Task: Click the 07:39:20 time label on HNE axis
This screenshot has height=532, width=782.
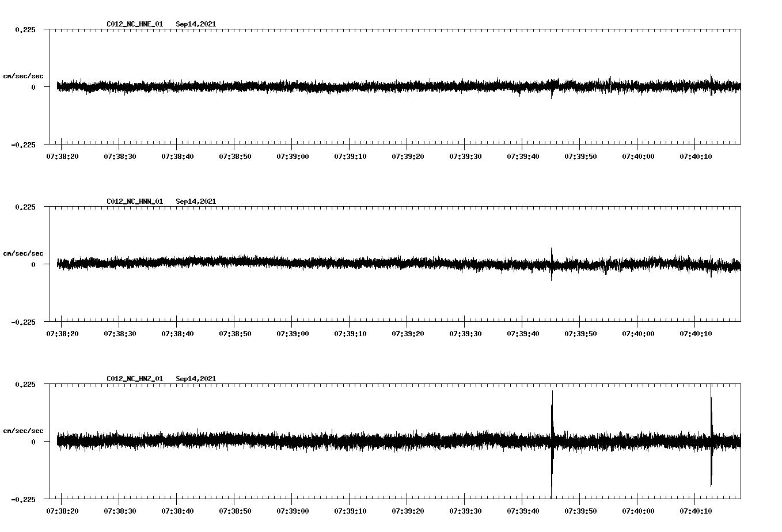Action: tap(408, 157)
